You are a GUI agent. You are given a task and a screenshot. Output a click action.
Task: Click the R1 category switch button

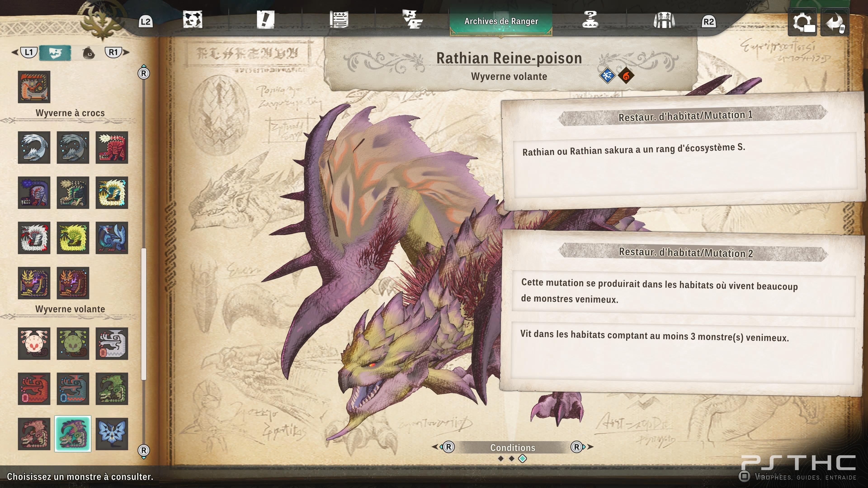point(113,52)
